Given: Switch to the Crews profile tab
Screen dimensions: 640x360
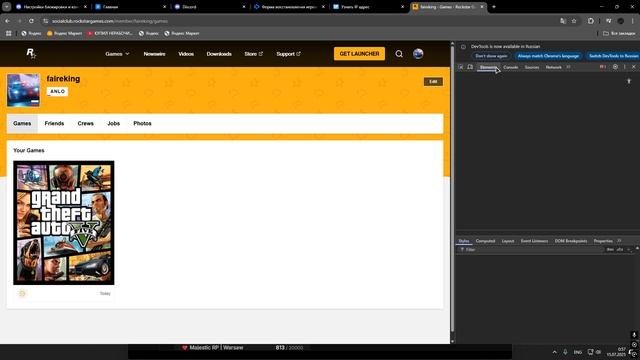Looking at the screenshot, I should pyautogui.click(x=86, y=123).
